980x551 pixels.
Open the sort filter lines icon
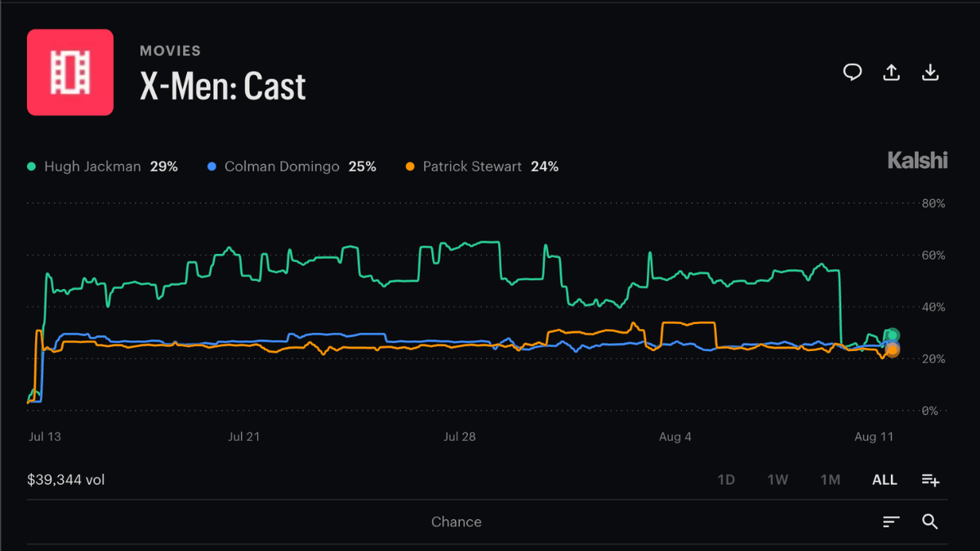coord(891,522)
